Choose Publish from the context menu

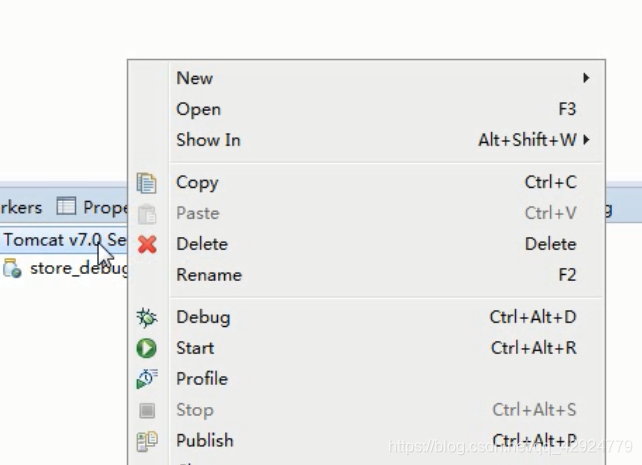(x=366, y=441)
